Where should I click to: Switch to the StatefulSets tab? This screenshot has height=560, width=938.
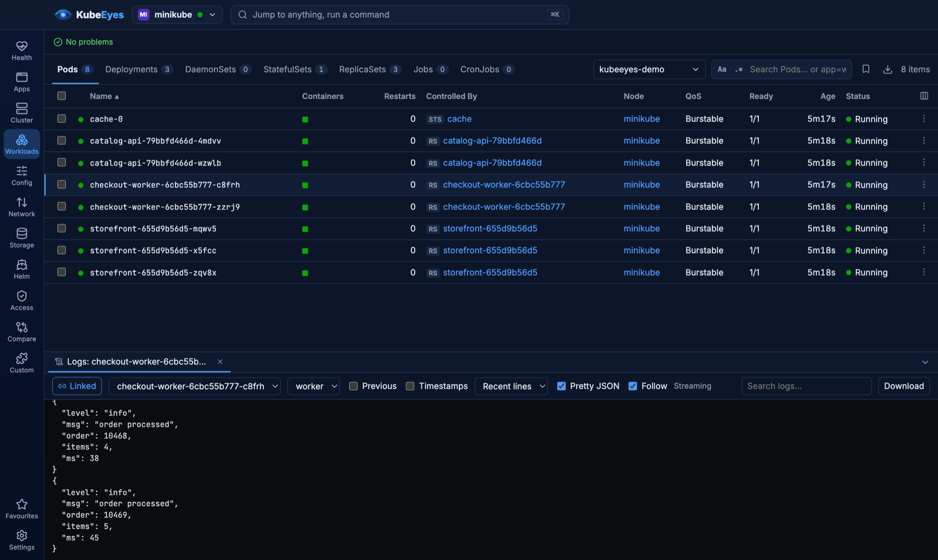pos(295,69)
